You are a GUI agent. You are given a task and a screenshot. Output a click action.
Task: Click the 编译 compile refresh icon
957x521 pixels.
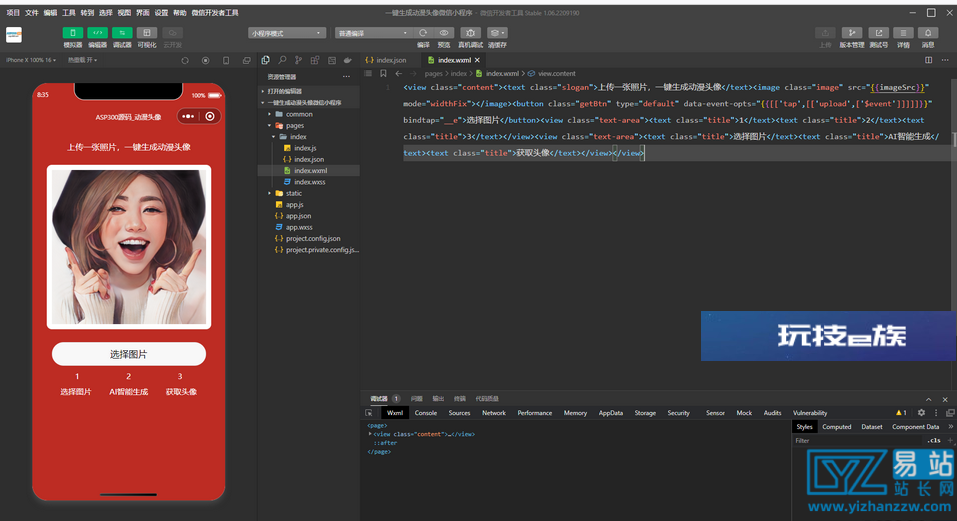coord(423,33)
